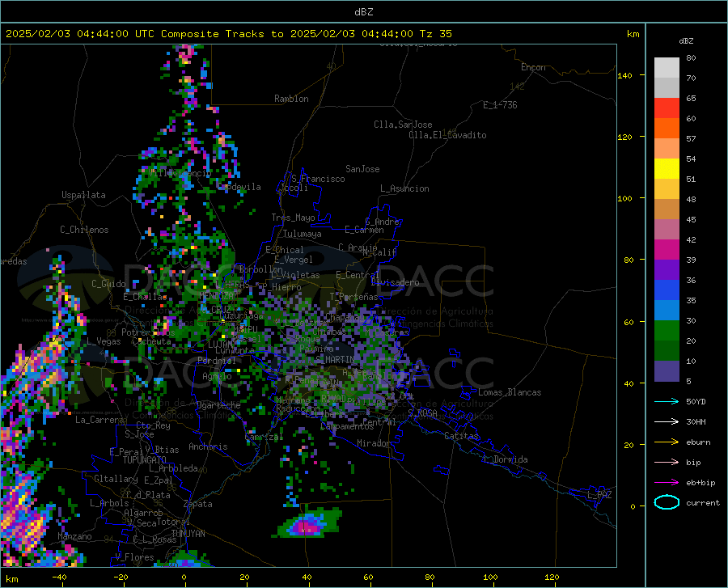Viewport: 728px width, 588px height.
Task: Click the cyan 'current' ellipse symbol
Action: point(667,502)
